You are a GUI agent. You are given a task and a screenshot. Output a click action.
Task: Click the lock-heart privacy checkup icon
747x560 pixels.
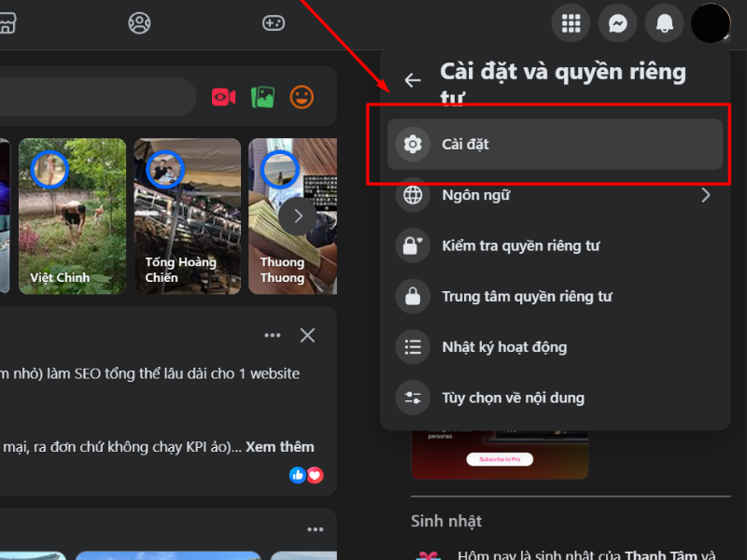coord(413,245)
